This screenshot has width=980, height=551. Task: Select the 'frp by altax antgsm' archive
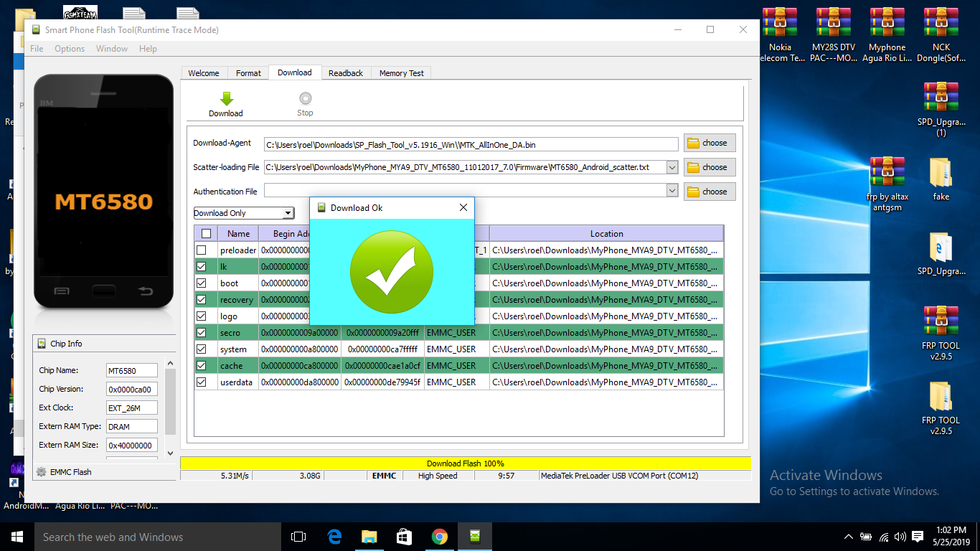coord(887,173)
